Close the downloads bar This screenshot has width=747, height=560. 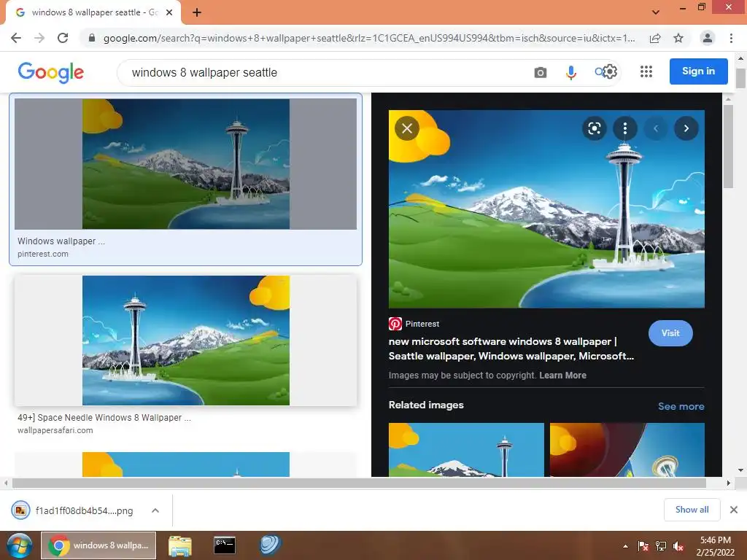(x=734, y=510)
